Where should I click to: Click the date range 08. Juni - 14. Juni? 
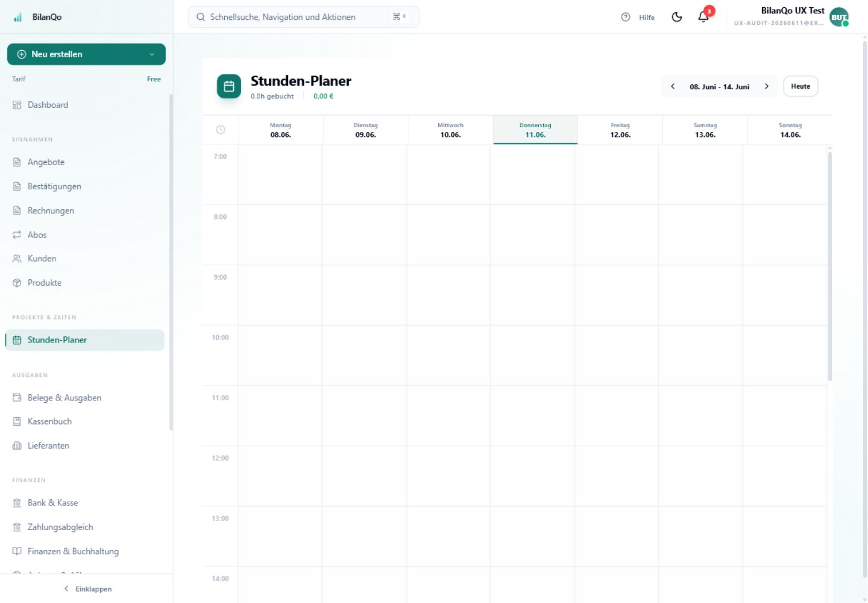720,87
